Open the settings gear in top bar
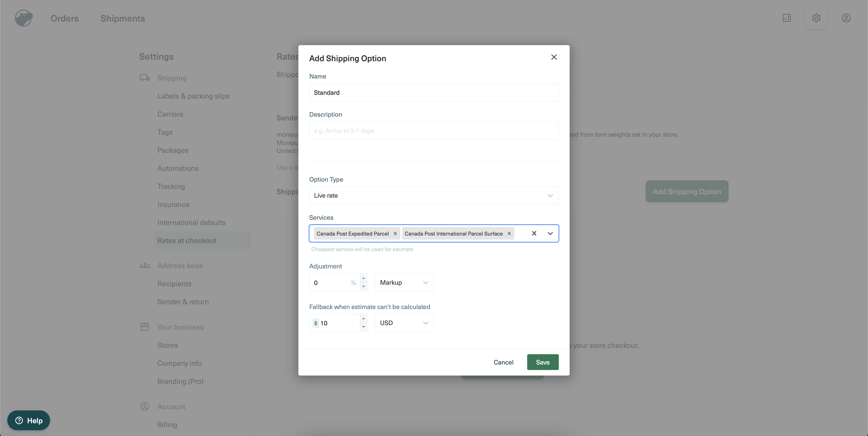 coord(817,18)
